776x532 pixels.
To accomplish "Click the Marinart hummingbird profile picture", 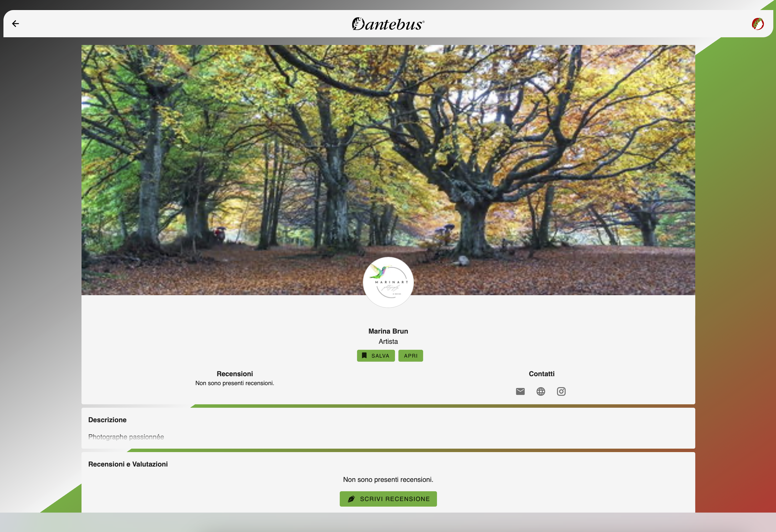I will tap(388, 282).
